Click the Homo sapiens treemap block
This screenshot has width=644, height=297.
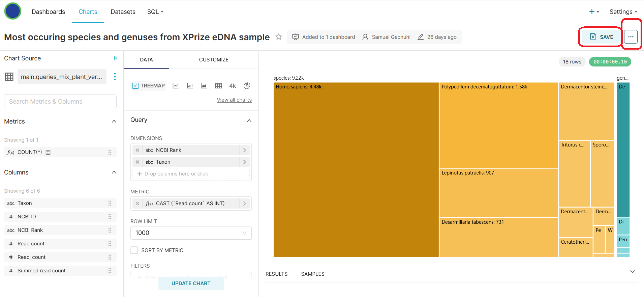point(356,170)
